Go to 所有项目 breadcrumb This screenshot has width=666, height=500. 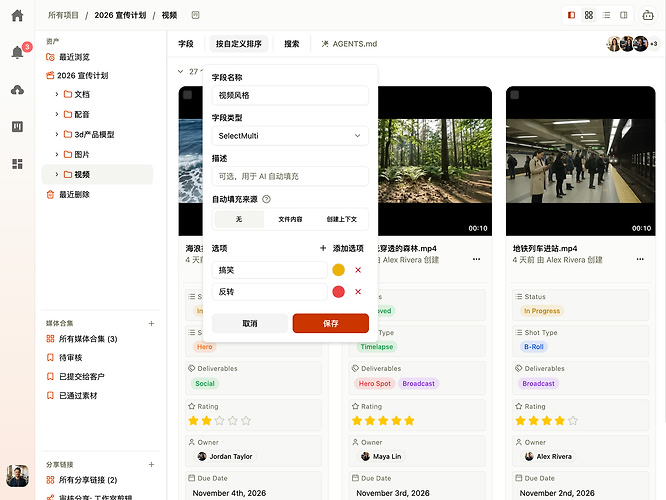[63, 15]
